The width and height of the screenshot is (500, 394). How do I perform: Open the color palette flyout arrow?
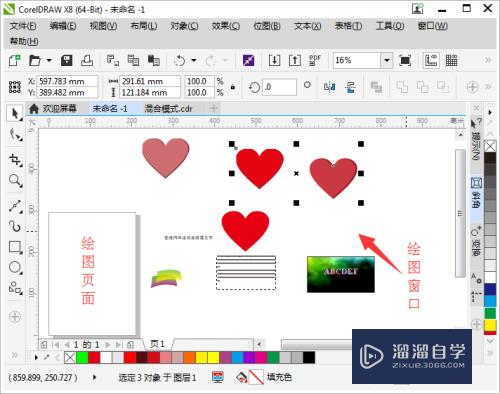point(36,358)
